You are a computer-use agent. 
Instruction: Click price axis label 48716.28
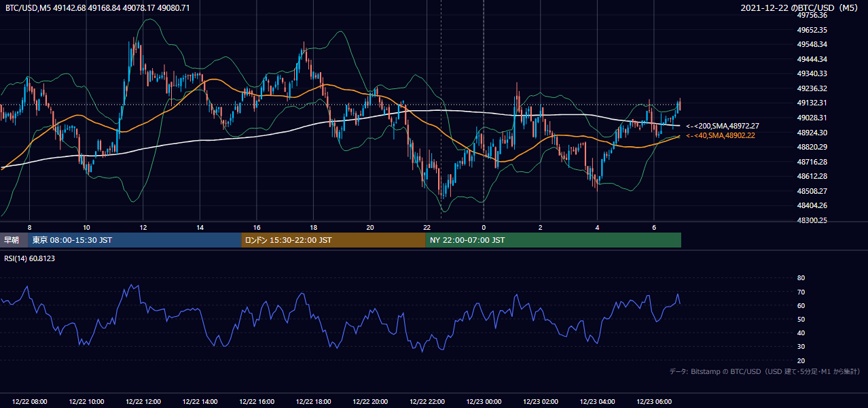point(812,162)
